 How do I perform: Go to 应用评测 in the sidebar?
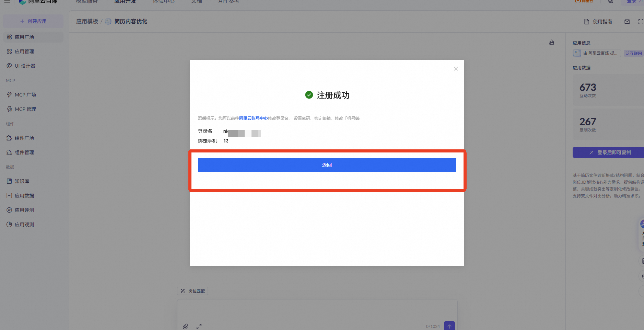(33, 210)
